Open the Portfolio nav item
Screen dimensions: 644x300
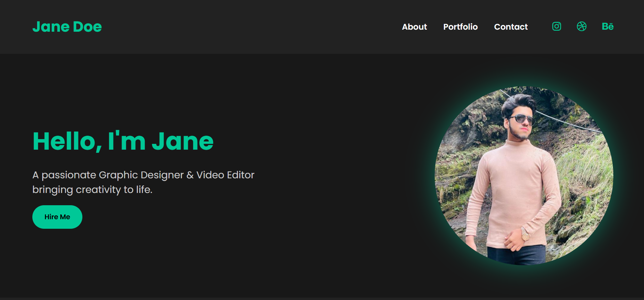[x=460, y=27]
